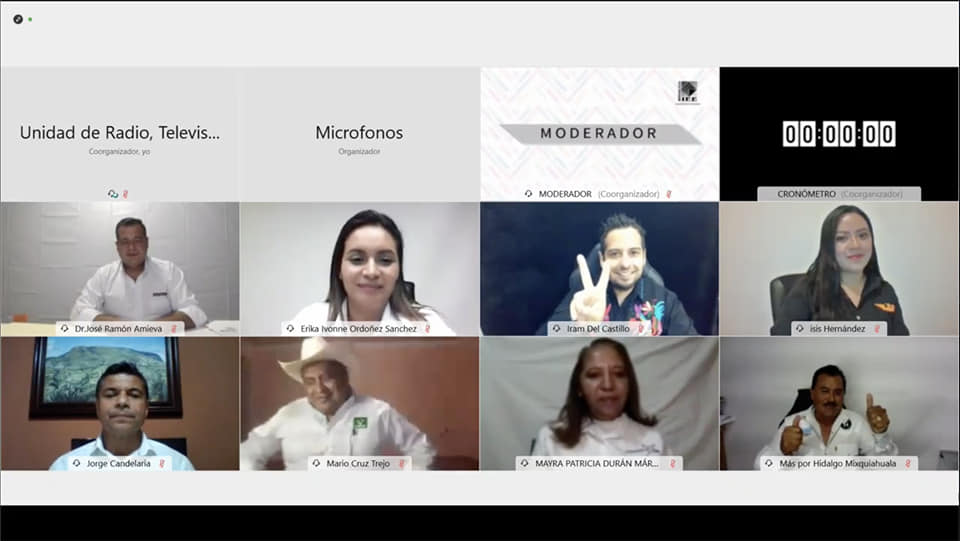Click 'MODERADOR (Coorganizador)' name label
This screenshot has height=541, width=960.
[599, 194]
